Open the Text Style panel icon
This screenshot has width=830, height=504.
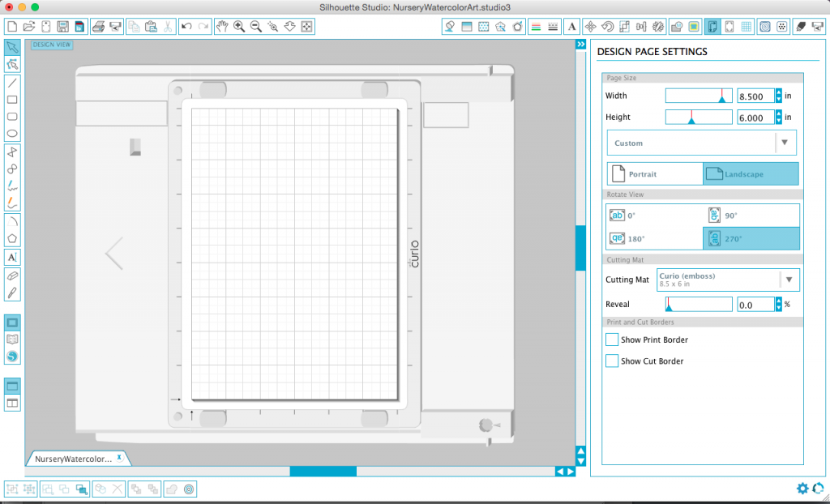[x=571, y=27]
